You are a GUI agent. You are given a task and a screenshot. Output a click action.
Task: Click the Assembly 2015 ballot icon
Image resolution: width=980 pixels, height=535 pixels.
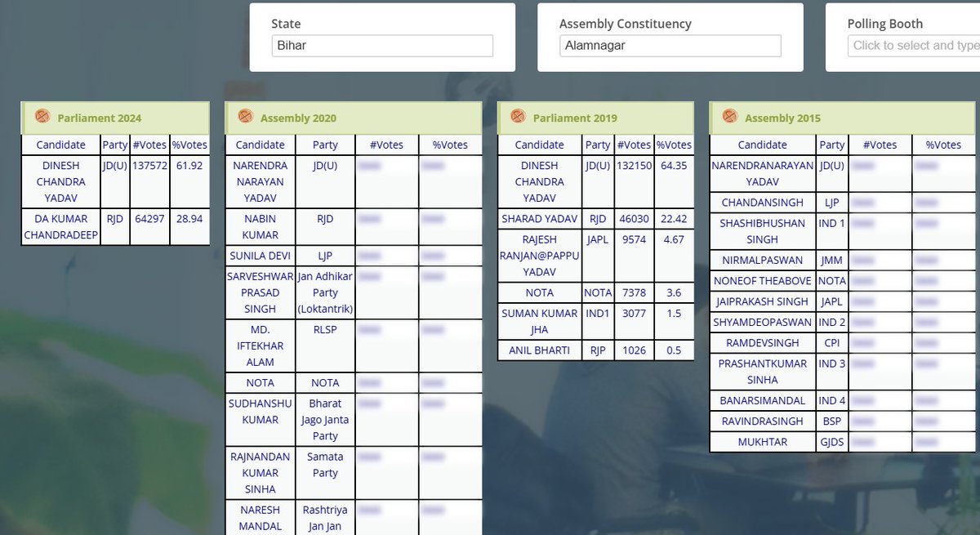[730, 117]
